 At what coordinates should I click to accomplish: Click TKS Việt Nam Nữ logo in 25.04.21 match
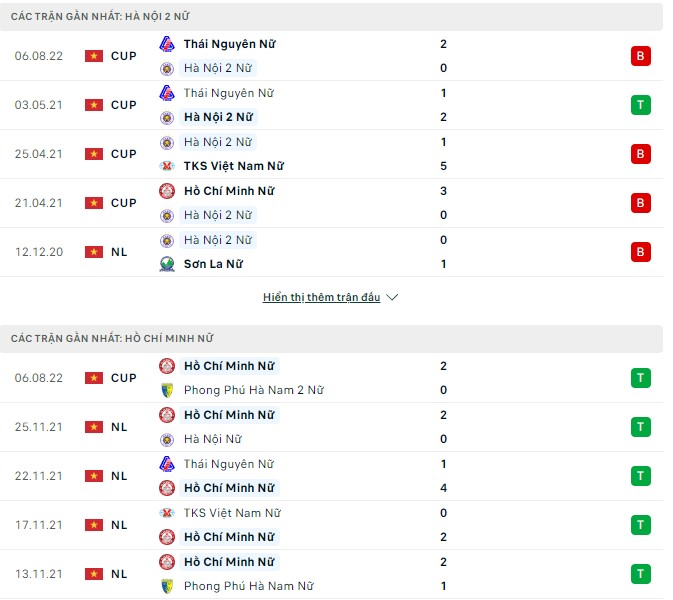click(x=167, y=166)
